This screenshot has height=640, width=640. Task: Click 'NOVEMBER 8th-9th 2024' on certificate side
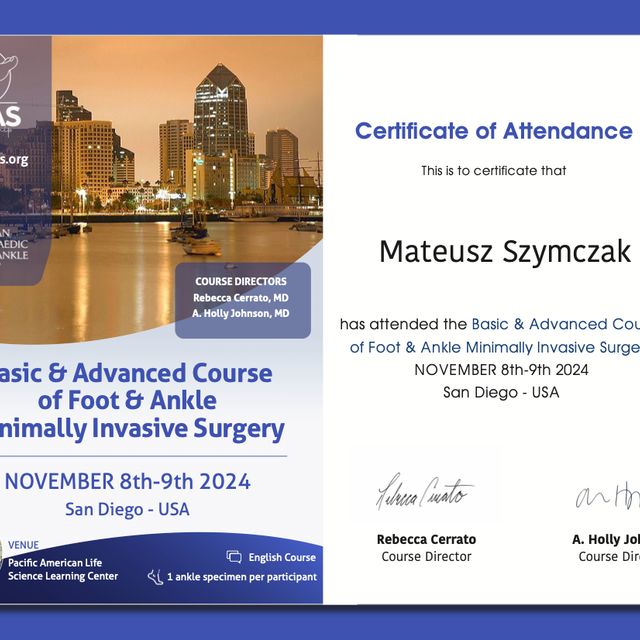501,370
